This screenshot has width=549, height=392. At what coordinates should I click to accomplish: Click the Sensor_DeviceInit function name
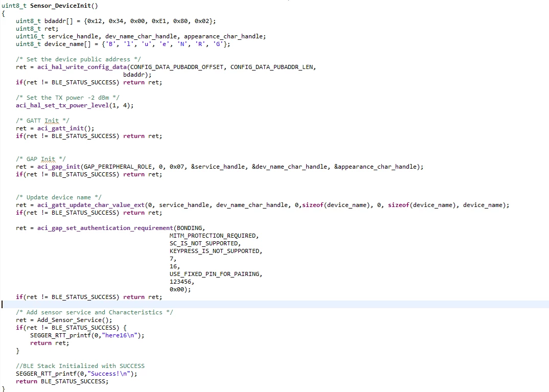[60, 6]
